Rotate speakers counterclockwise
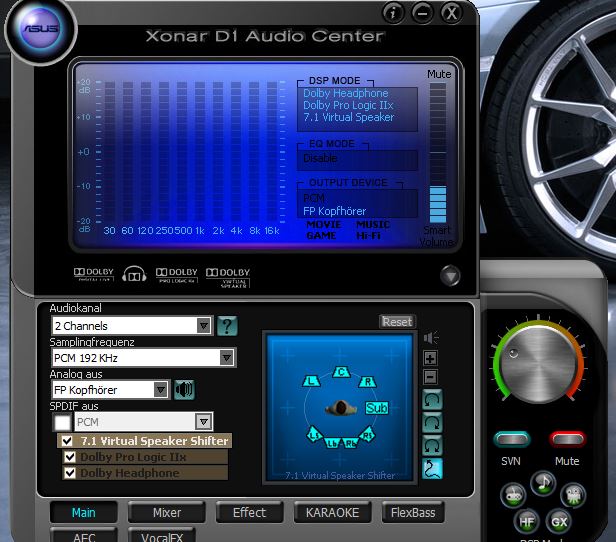This screenshot has width=616, height=542. (x=432, y=400)
